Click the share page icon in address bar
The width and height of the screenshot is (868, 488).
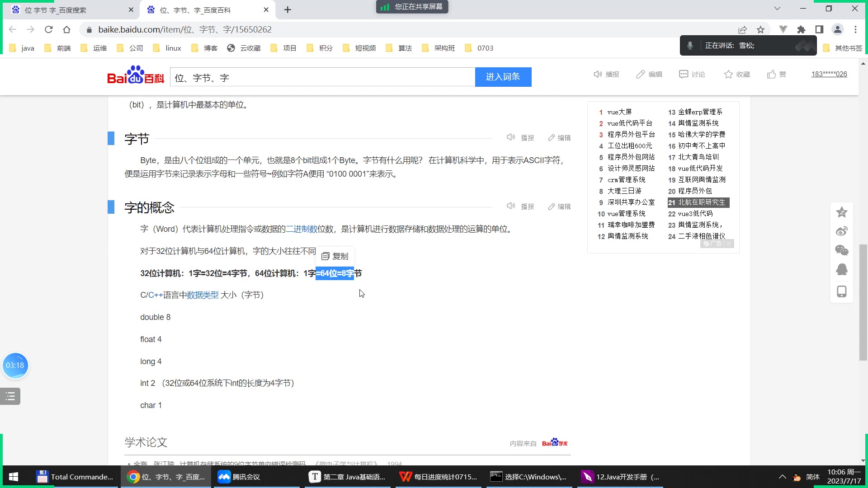[742, 30]
